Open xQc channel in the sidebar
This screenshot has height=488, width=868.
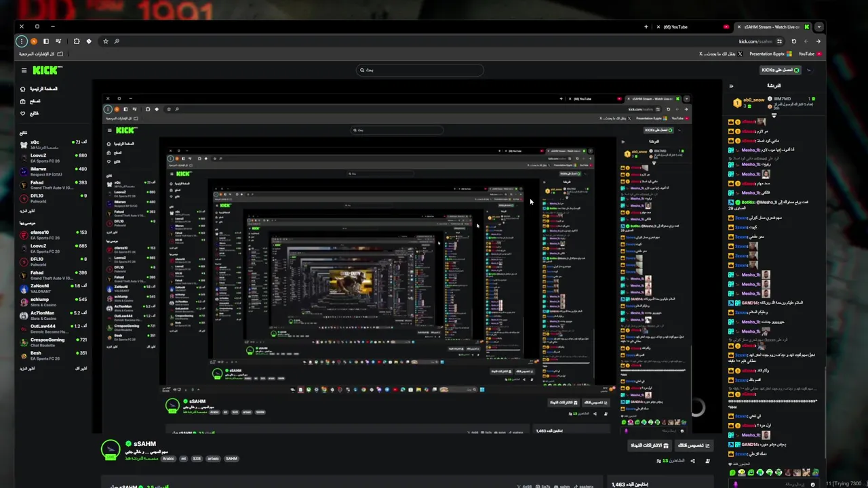[54, 144]
